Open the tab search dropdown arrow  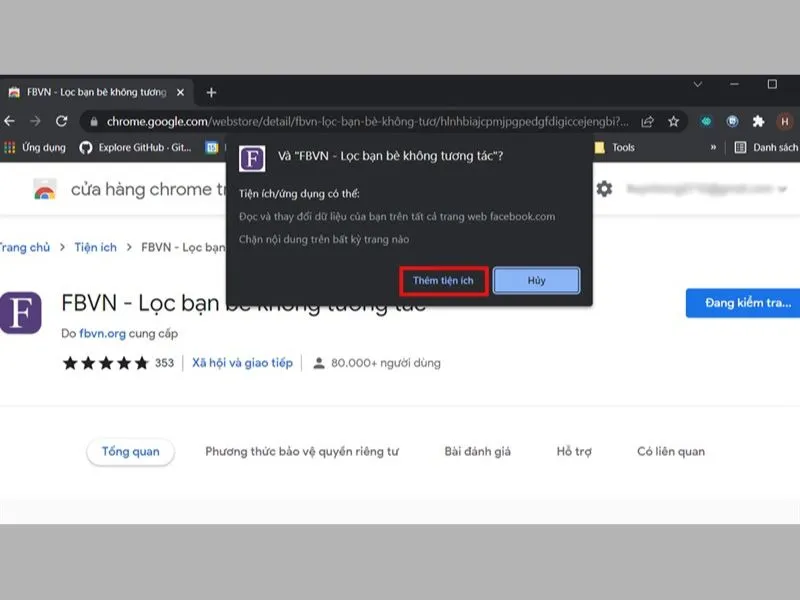coord(697,84)
